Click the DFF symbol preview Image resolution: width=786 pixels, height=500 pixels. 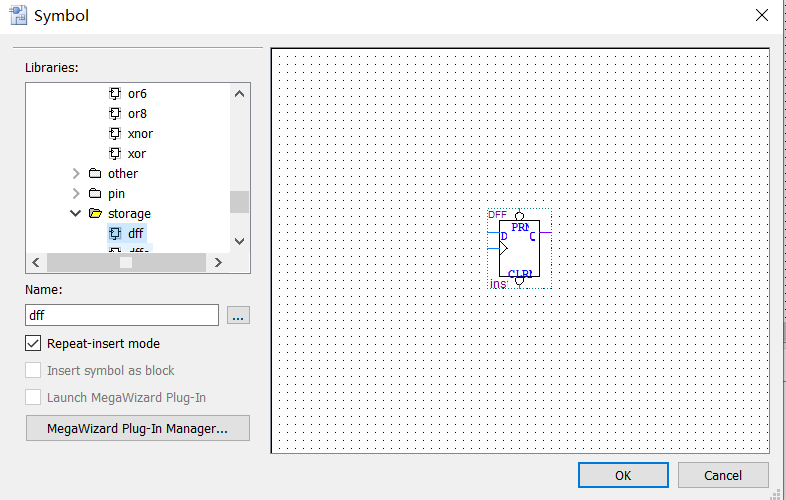(519, 249)
